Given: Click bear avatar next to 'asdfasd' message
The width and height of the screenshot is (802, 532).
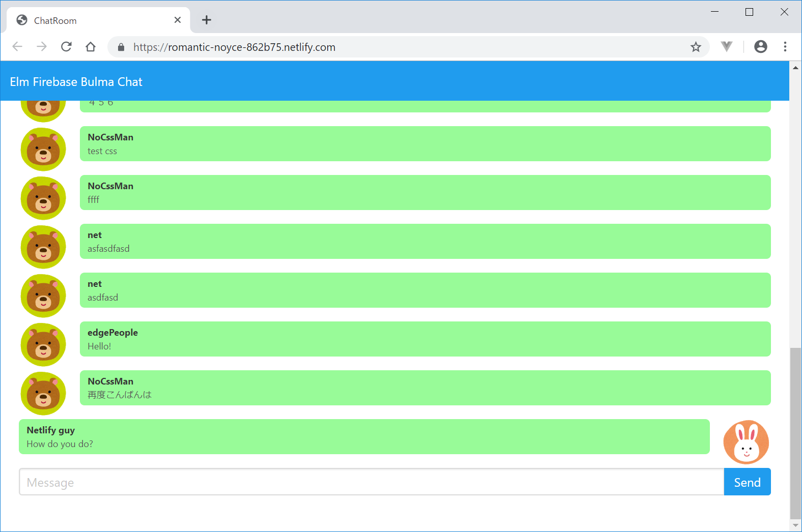Looking at the screenshot, I should click(x=43, y=296).
